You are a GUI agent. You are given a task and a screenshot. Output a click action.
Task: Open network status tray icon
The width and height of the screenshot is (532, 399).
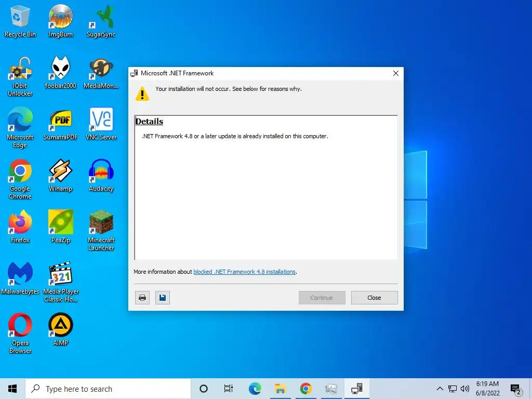click(x=453, y=389)
